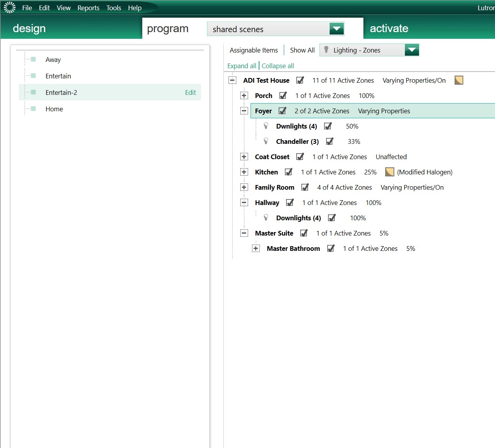
Task: Click the Home scene square icon
Action: pyautogui.click(x=33, y=109)
